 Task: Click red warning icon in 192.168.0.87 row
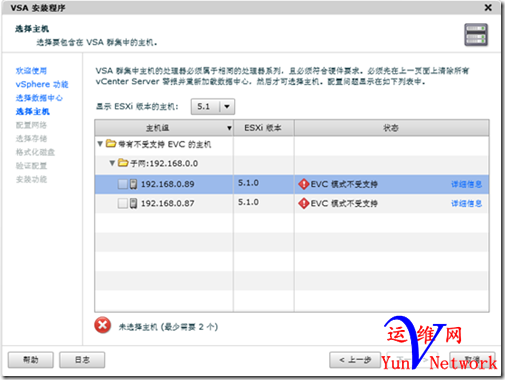303,203
